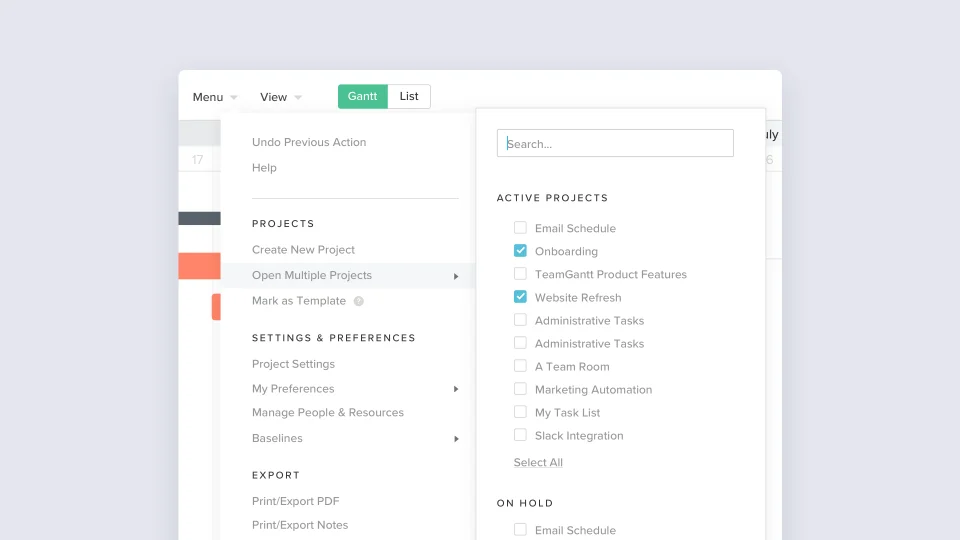Viewport: 960px width, 540px height.
Task: Select Undo Previous Action
Action: 309,142
